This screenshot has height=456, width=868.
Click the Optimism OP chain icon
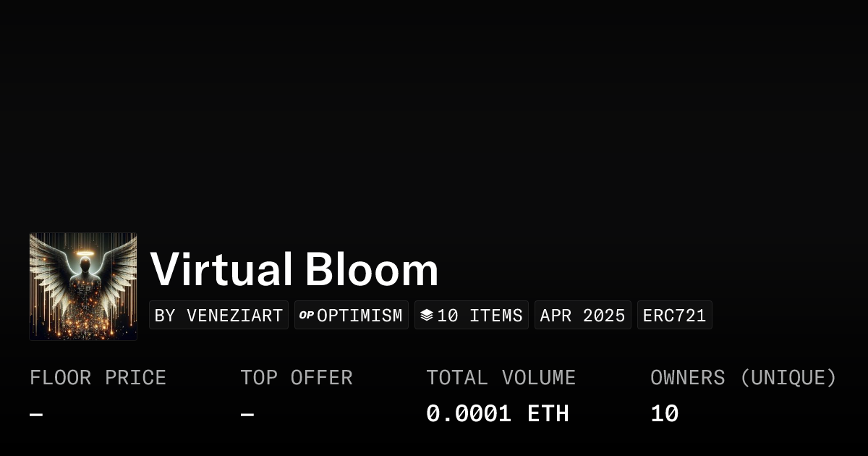click(x=307, y=316)
